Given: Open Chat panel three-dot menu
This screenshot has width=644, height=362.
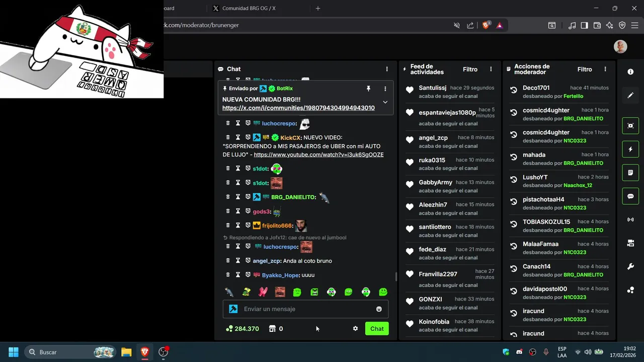Looking at the screenshot, I should (387, 69).
